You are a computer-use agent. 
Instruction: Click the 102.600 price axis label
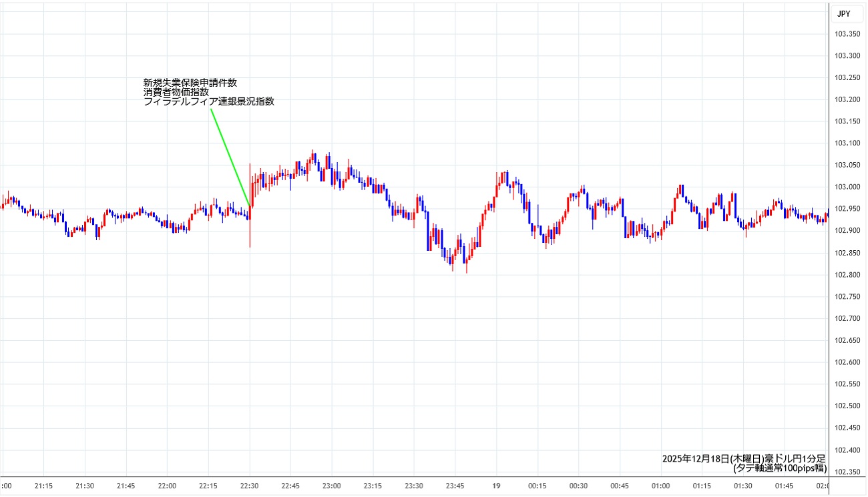848,362
